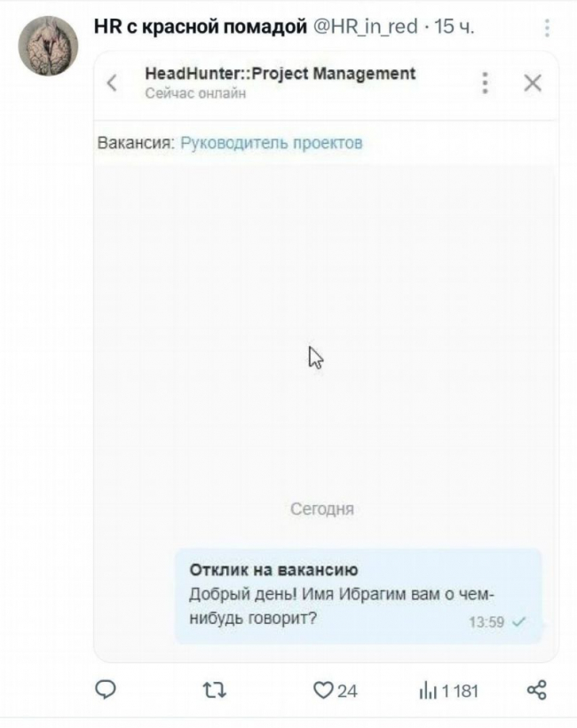Select the HeadHunter::Project Management chat title
The width and height of the screenshot is (577, 728).
(x=281, y=74)
